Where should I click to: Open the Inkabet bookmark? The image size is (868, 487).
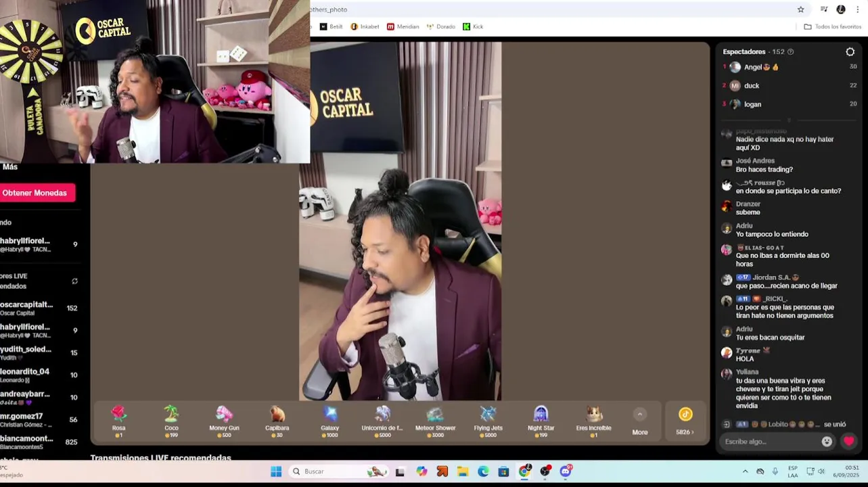[365, 26]
